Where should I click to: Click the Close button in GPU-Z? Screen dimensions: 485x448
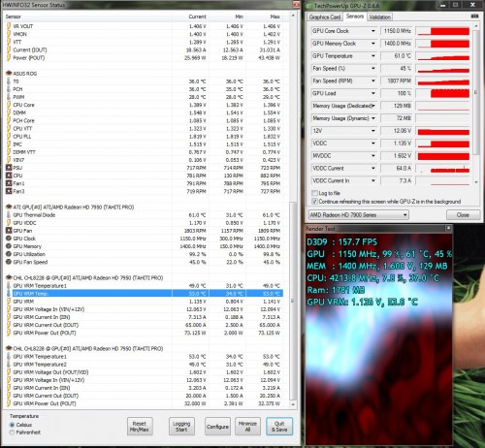(463, 214)
